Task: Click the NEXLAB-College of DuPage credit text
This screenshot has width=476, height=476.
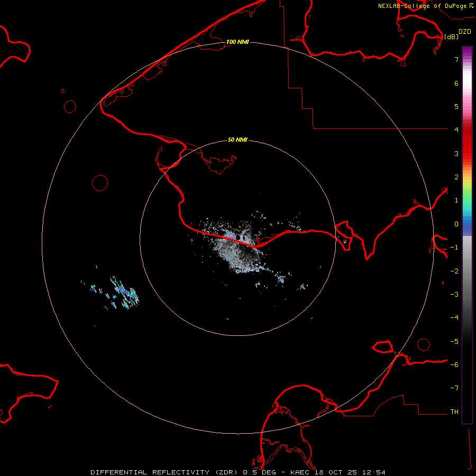Action: (x=422, y=6)
